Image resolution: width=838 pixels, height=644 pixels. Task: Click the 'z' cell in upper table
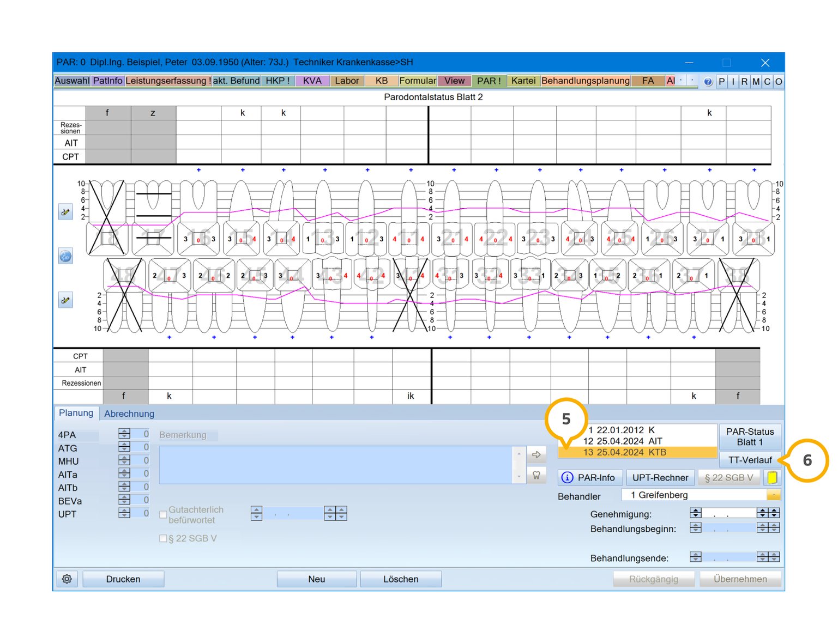coord(153,113)
